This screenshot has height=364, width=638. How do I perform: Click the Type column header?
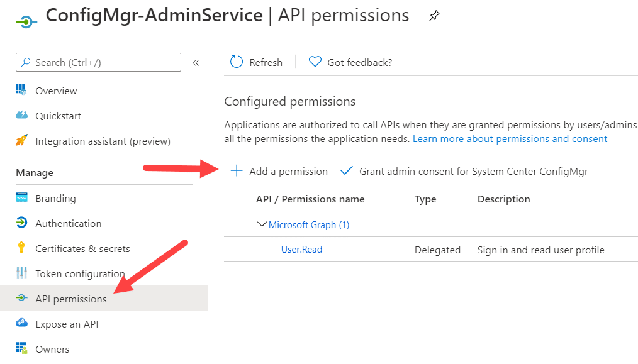tap(425, 199)
